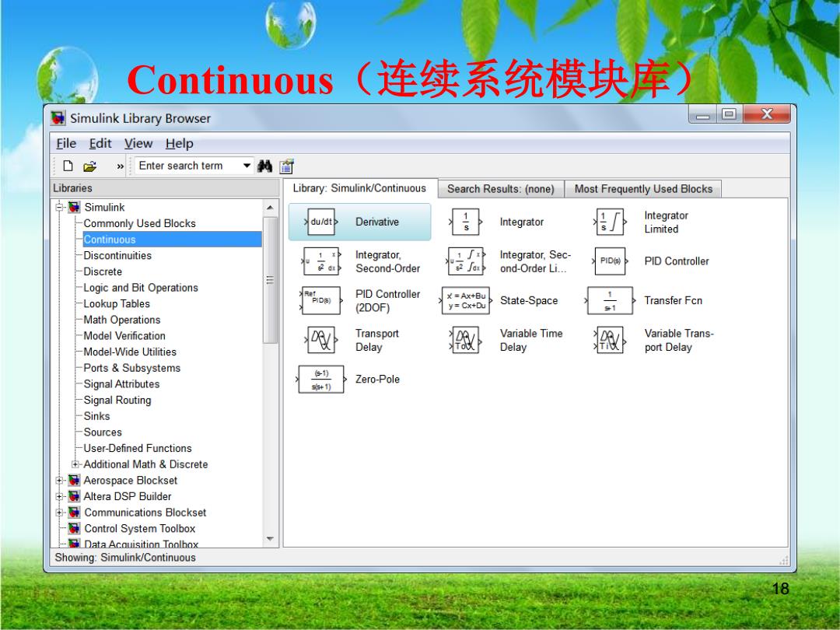Viewport: 840px width, 630px height.
Task: Click the Transfer Fcn label text
Action: click(673, 300)
